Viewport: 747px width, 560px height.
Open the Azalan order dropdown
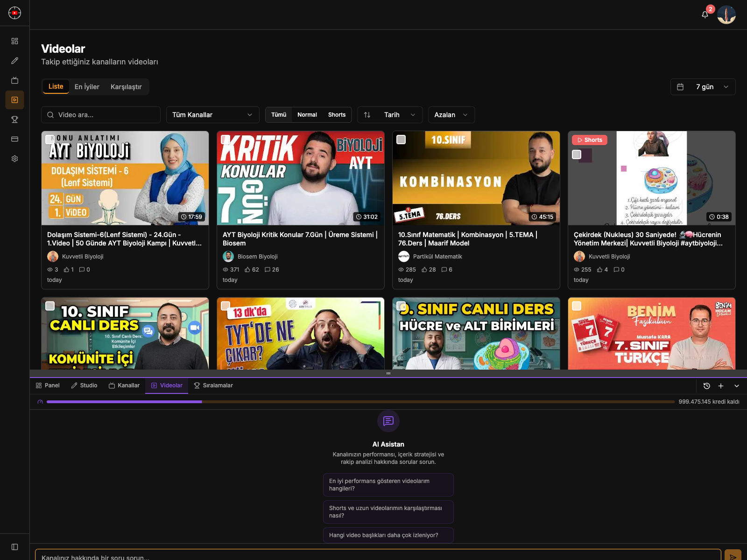[451, 115]
